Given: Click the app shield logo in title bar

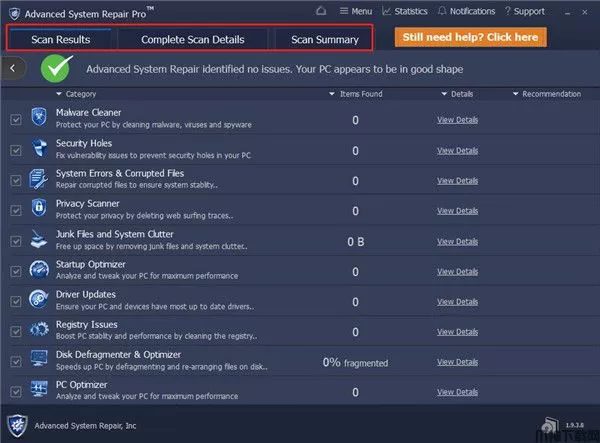Looking at the screenshot, I should pyautogui.click(x=15, y=14).
